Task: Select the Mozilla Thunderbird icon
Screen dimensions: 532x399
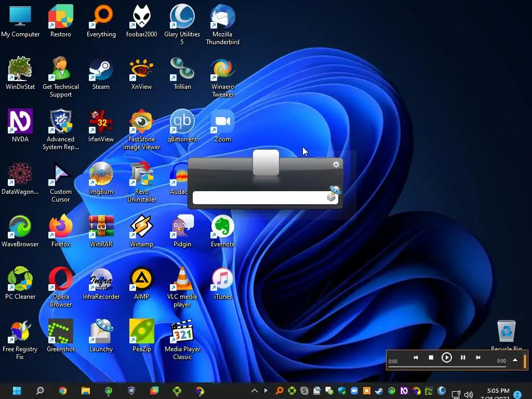Action: pos(222,24)
